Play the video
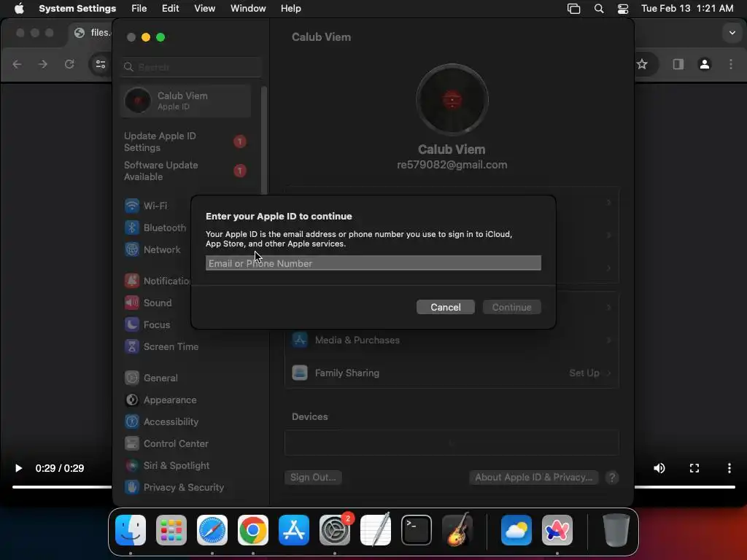The image size is (747, 560). (x=18, y=468)
